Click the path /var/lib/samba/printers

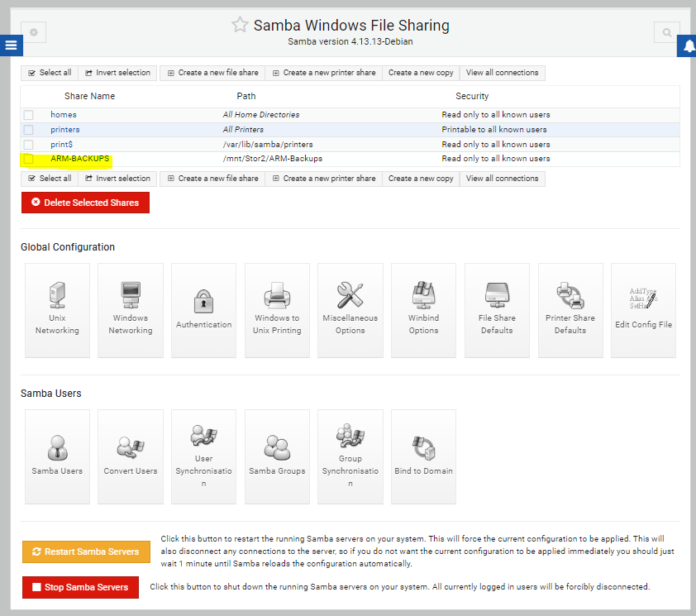click(268, 145)
